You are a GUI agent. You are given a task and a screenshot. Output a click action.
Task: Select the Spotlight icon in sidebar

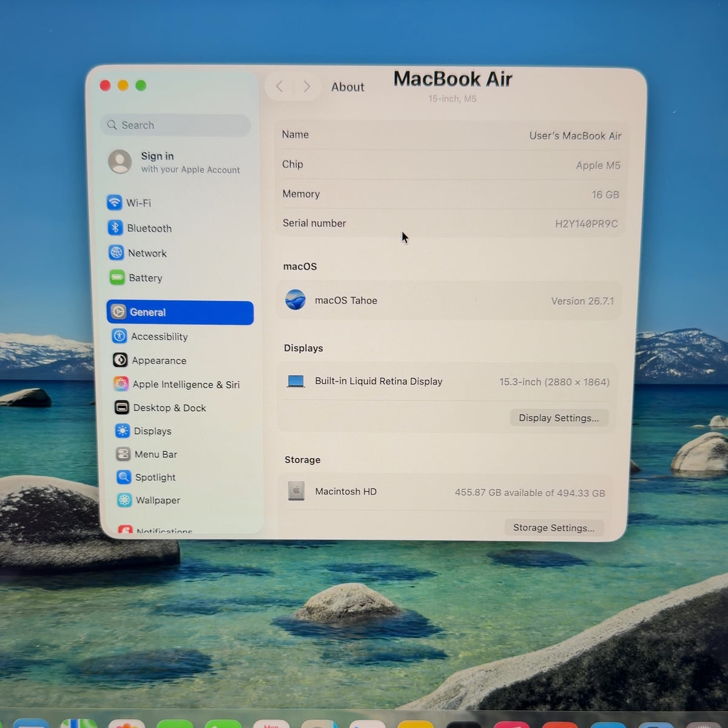124,477
